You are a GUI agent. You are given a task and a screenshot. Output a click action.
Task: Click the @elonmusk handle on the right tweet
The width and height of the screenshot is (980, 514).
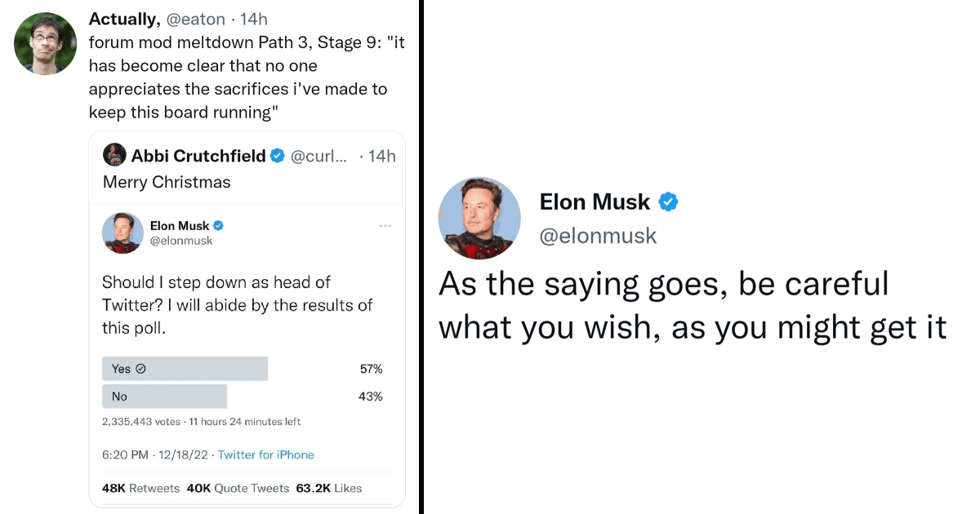(x=599, y=236)
